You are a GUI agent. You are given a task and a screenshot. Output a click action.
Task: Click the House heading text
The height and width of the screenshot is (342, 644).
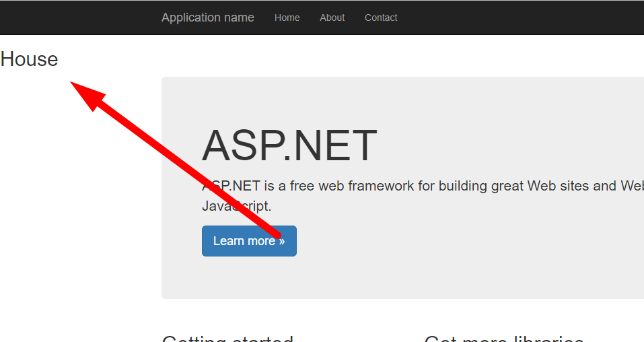click(30, 59)
